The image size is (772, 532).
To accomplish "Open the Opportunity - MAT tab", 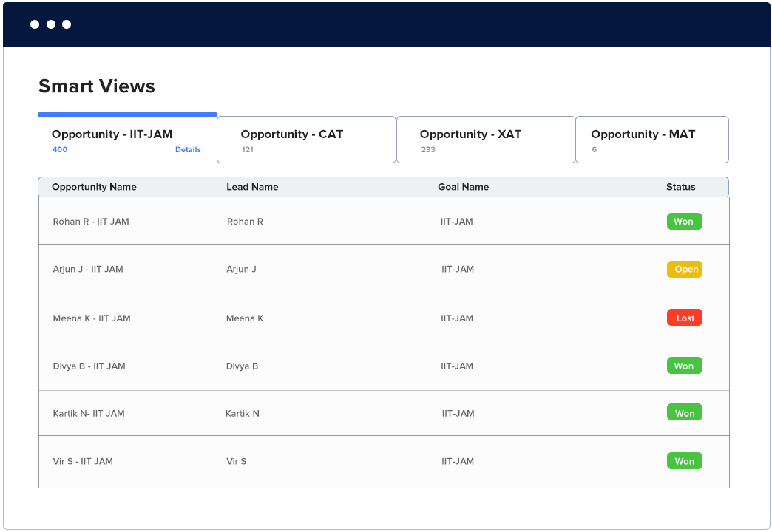I will pyautogui.click(x=643, y=134).
